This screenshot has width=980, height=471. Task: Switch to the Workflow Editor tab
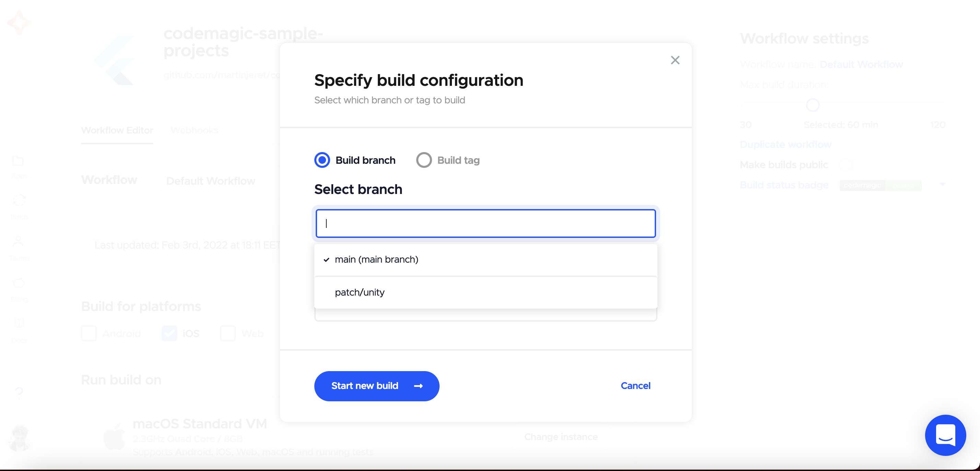tap(117, 130)
